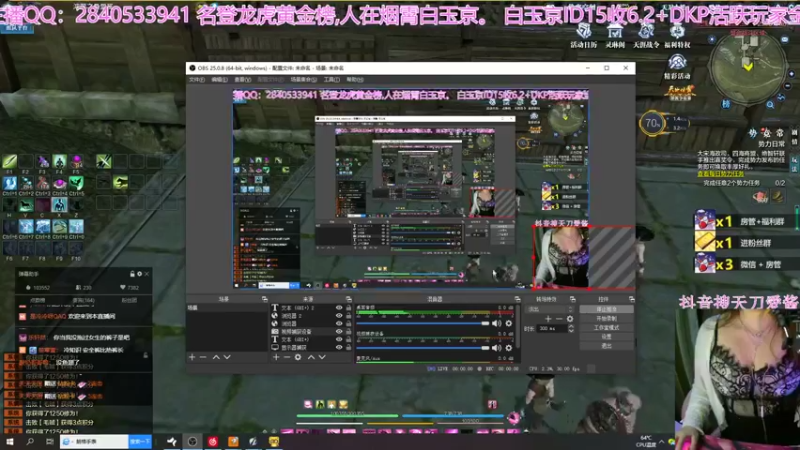Open settings gear for 桌面音频 mixer channel

[509, 323]
